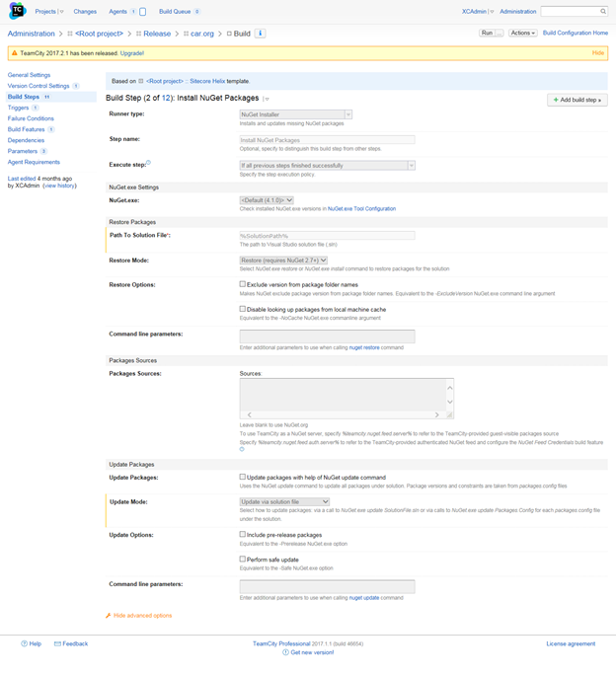Click the agents status icon beside Agents
The image size is (616, 674).
click(x=143, y=12)
